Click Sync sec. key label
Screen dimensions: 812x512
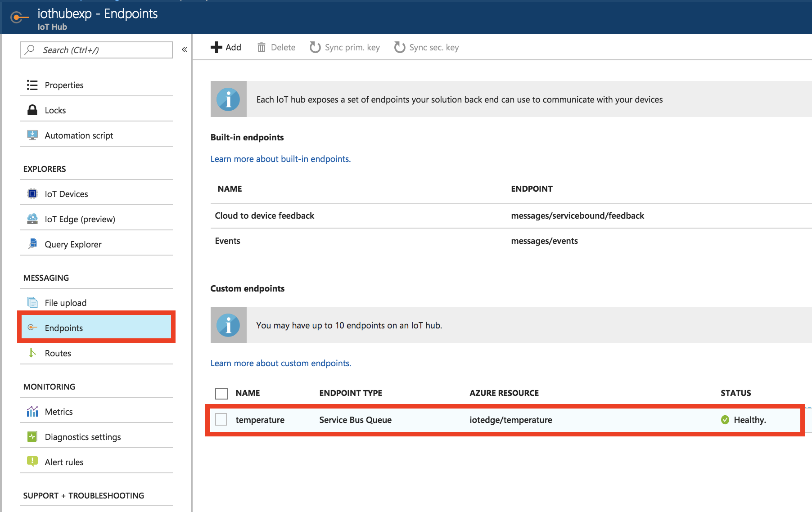[x=434, y=48]
